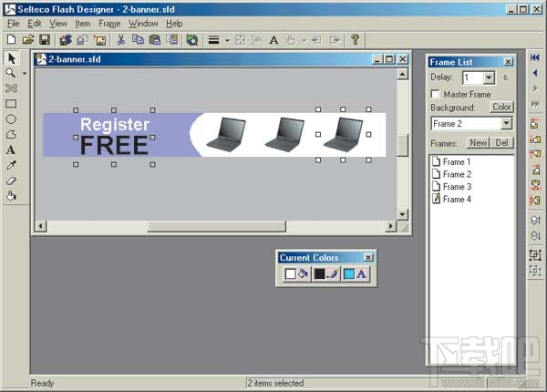Click the Cut scissors icon
Screen dimensions: 547x392
click(x=121, y=40)
